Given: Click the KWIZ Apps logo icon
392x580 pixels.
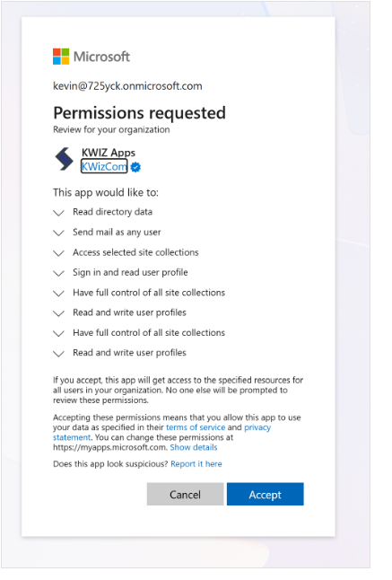Looking at the screenshot, I should pyautogui.click(x=65, y=159).
